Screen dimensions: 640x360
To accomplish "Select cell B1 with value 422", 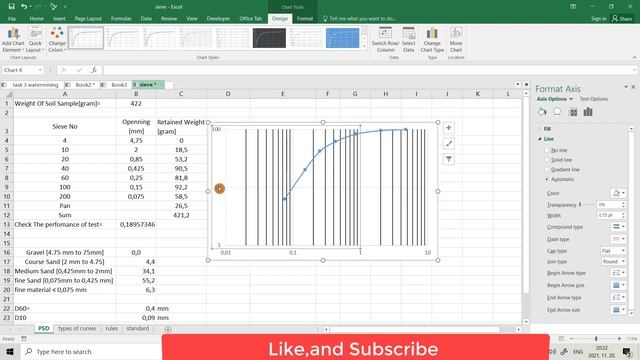I will pyautogui.click(x=136, y=103).
